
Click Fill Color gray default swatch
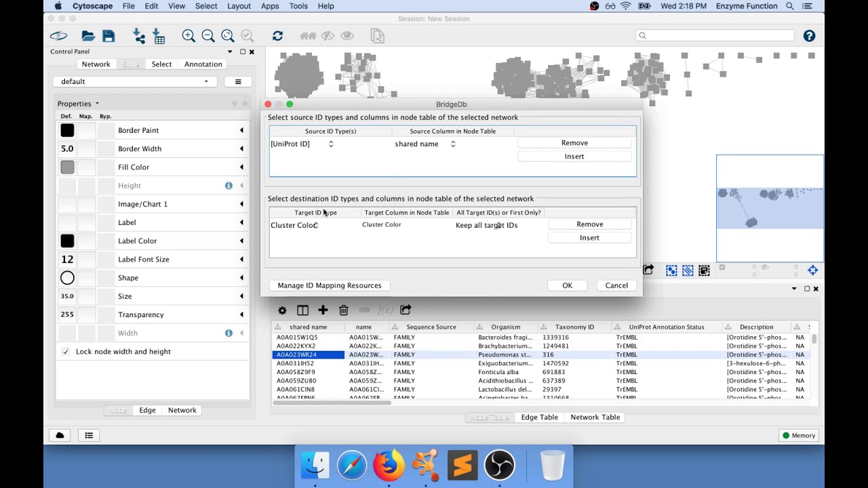click(x=67, y=167)
